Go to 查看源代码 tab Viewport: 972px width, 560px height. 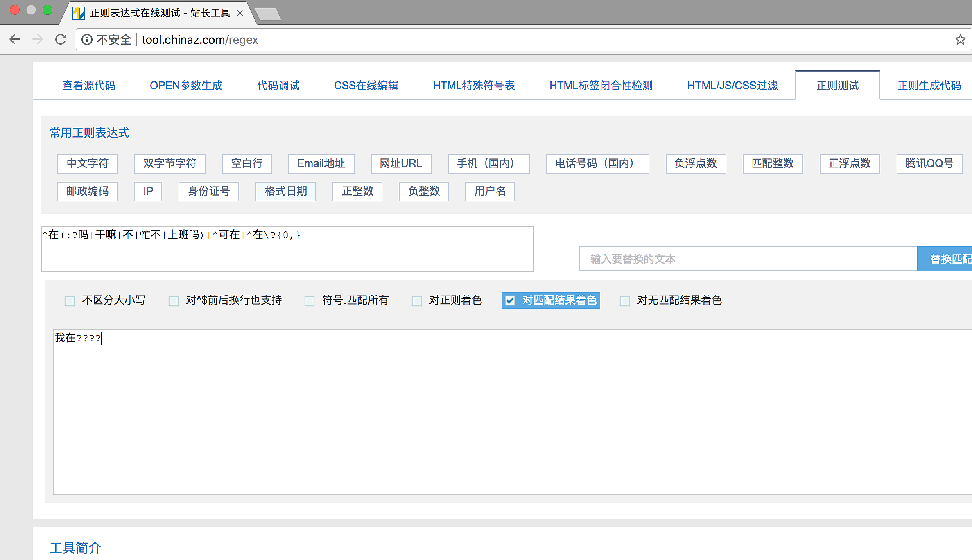pyautogui.click(x=88, y=85)
